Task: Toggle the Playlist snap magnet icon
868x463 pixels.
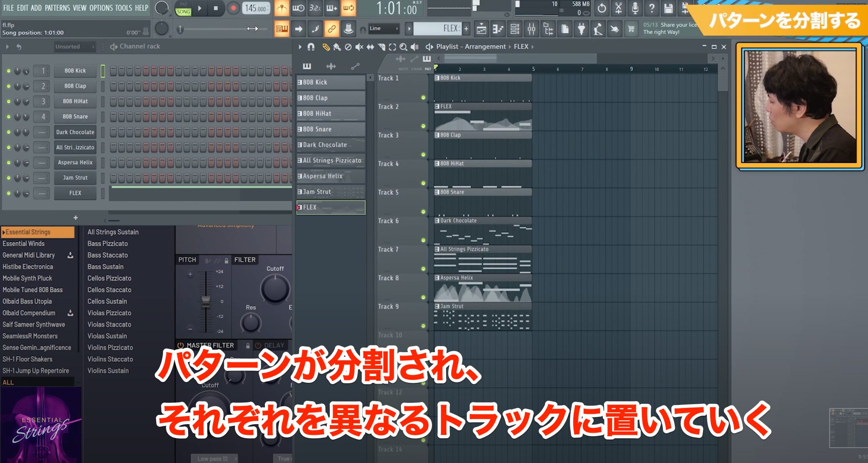Action: pos(311,47)
